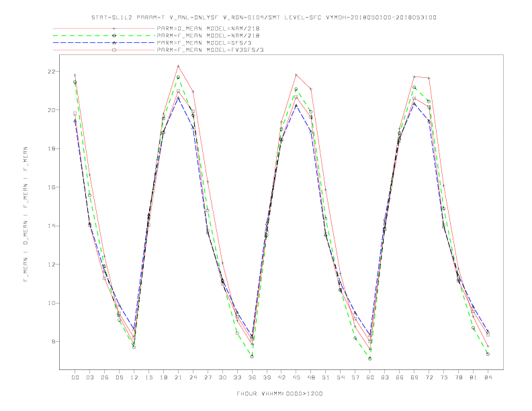The width and height of the screenshot is (532, 411).
Task: Select legend text PARM=F_MEAN MODEL=GFS/3
Action: [204, 43]
